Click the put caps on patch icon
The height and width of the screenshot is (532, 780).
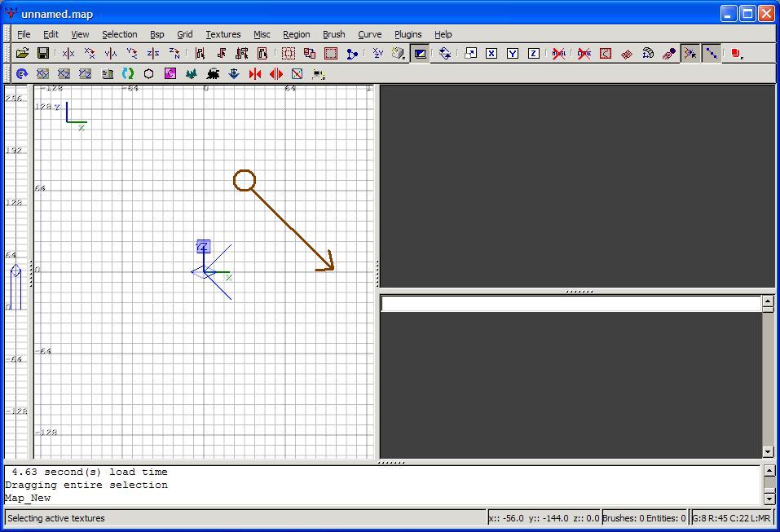[x=669, y=53]
